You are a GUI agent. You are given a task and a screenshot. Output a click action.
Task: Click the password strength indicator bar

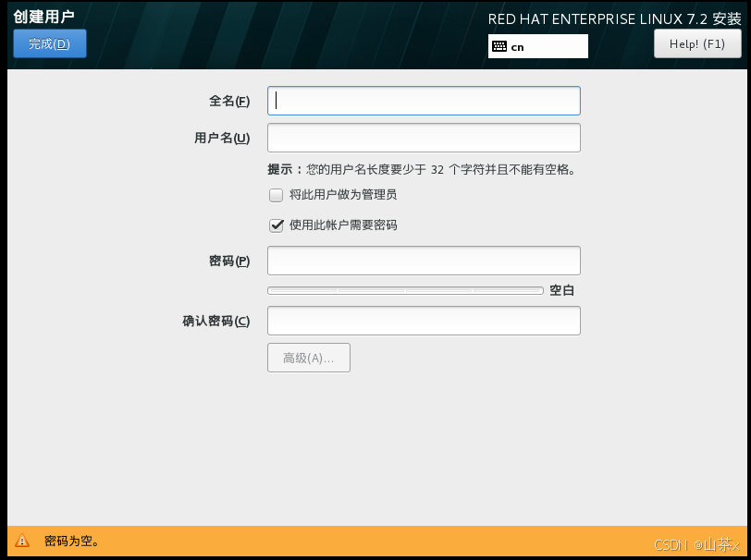coord(405,289)
